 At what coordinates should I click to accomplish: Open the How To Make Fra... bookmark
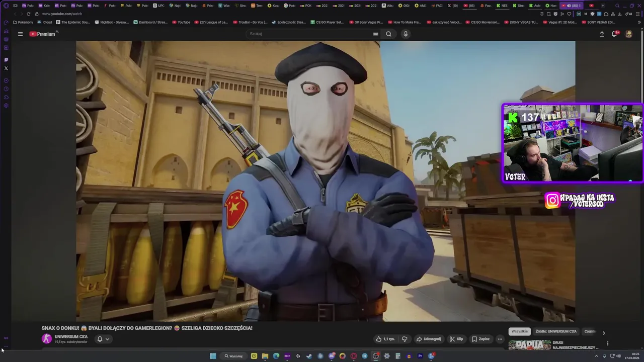(405, 22)
